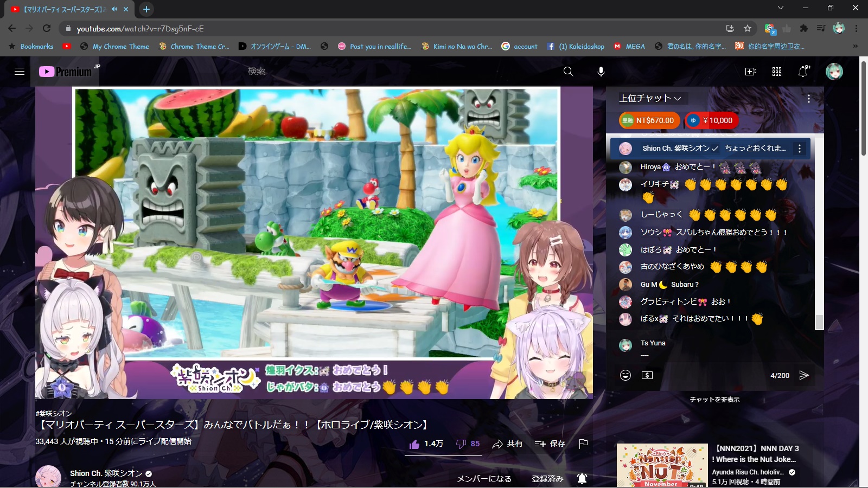Start voice search with microphone icon
Screen dimensions: 868x488
(601, 72)
